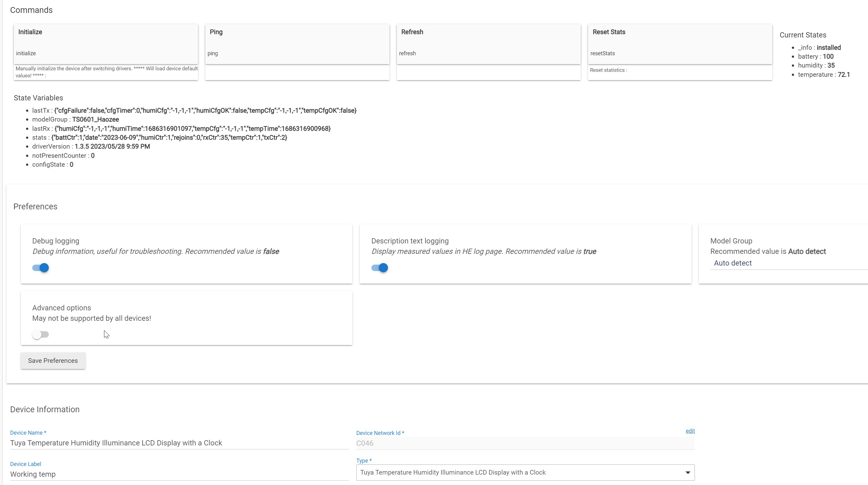Viewport: 868px width, 485px height.
Task: Turn off Debug logging toggle
Action: coord(41,268)
